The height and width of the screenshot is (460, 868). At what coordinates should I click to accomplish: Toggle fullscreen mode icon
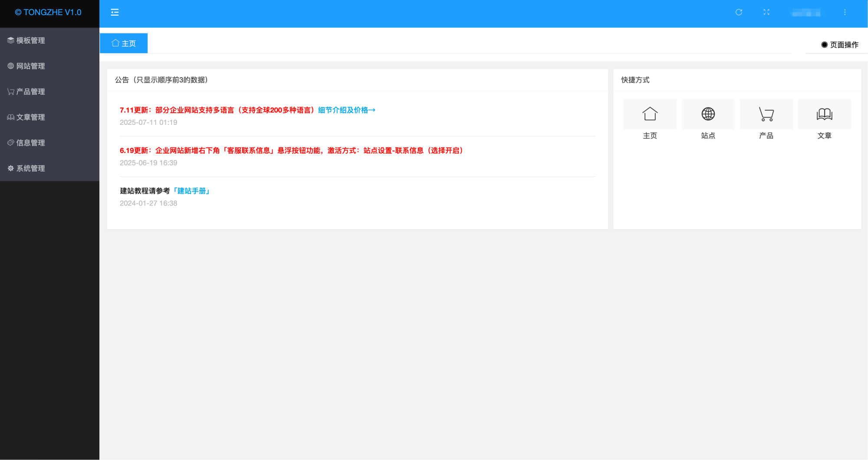[766, 12]
